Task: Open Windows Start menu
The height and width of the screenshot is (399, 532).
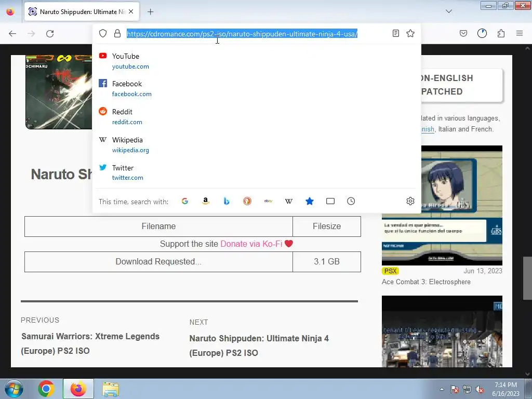Action: point(14,389)
